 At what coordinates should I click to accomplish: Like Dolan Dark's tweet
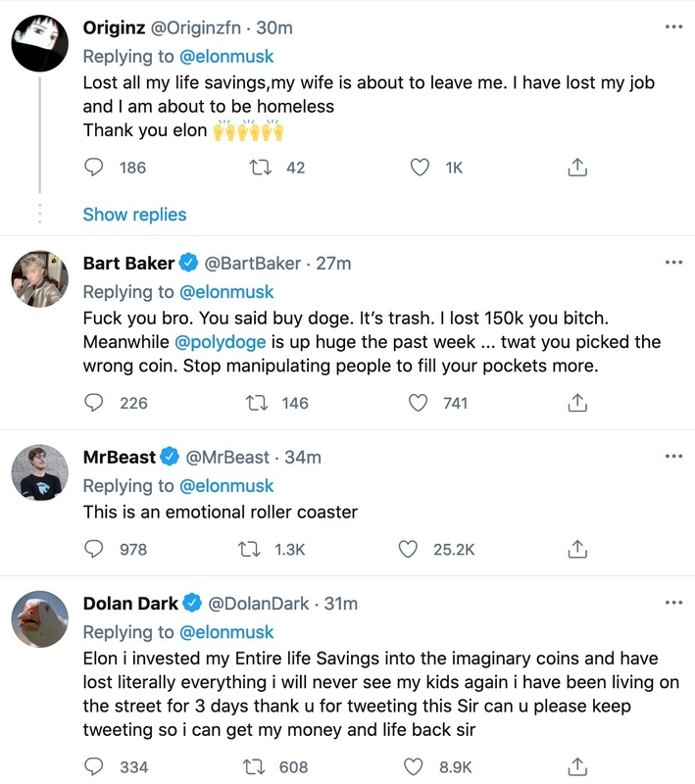(413, 766)
